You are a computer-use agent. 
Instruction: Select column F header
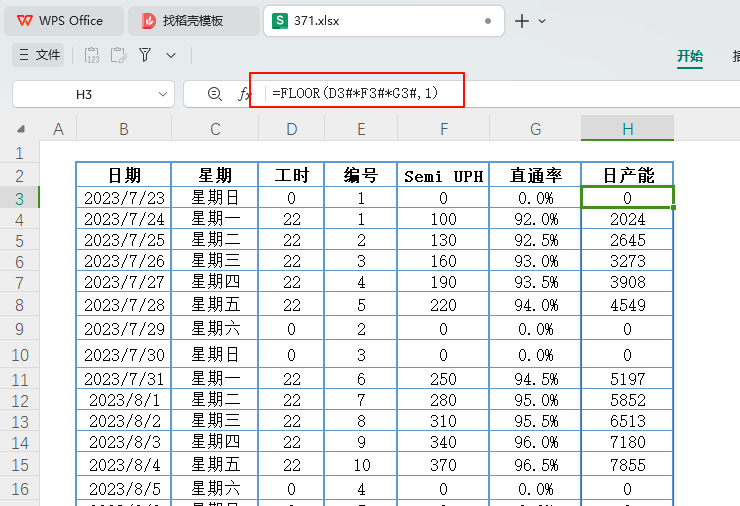point(444,129)
